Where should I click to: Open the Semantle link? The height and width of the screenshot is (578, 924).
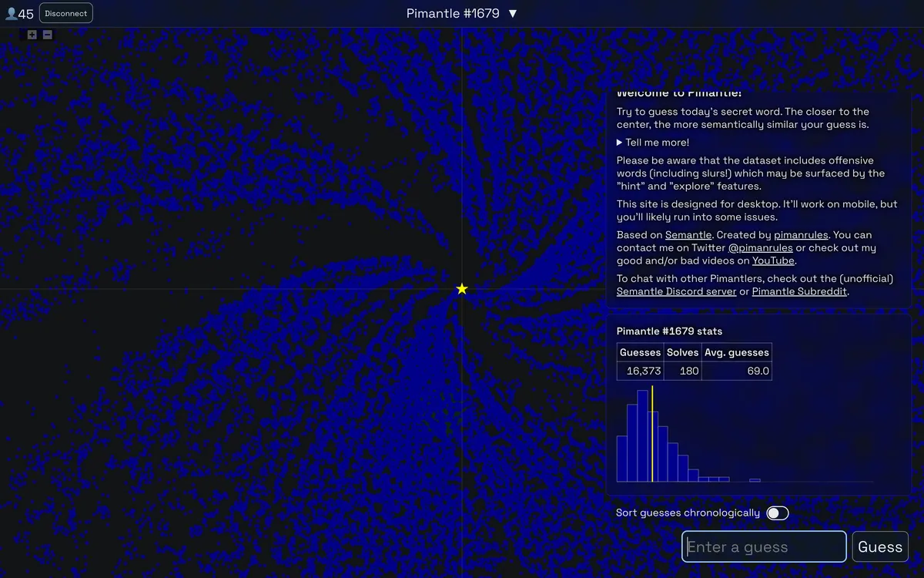click(x=688, y=235)
